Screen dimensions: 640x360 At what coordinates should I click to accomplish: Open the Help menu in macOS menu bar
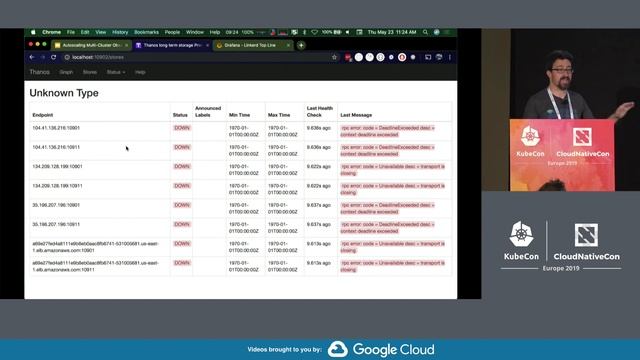point(215,32)
